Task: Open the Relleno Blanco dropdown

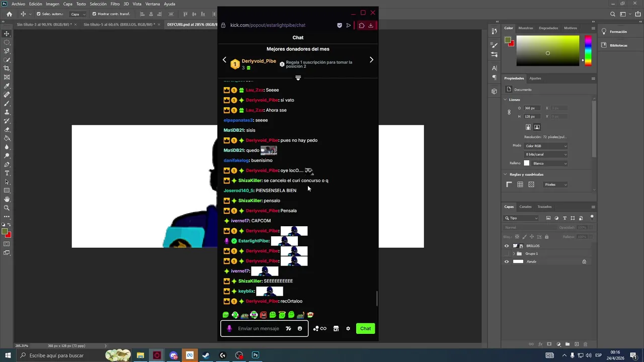Action: click(x=550, y=163)
